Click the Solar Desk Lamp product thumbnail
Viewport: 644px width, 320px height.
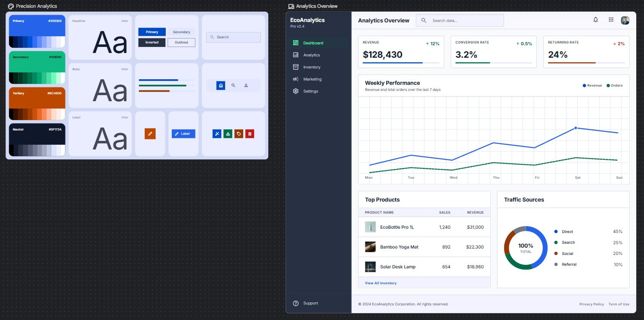[x=370, y=267]
